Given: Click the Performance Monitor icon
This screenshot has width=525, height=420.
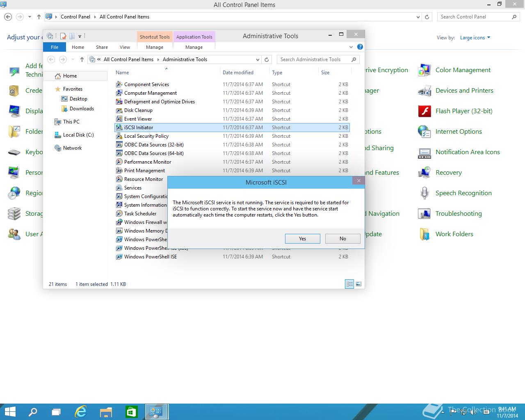Looking at the screenshot, I should pos(119,162).
